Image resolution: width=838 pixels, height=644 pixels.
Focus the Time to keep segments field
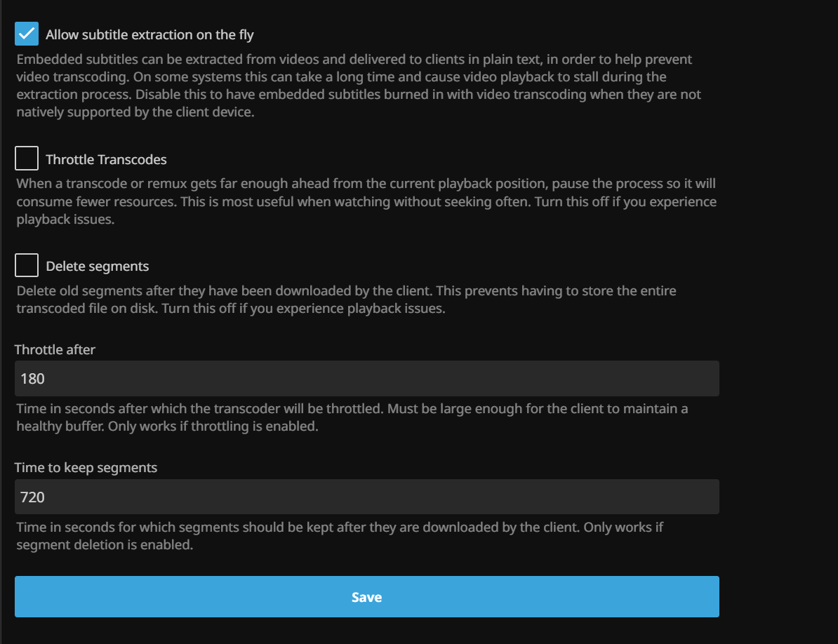(x=366, y=497)
